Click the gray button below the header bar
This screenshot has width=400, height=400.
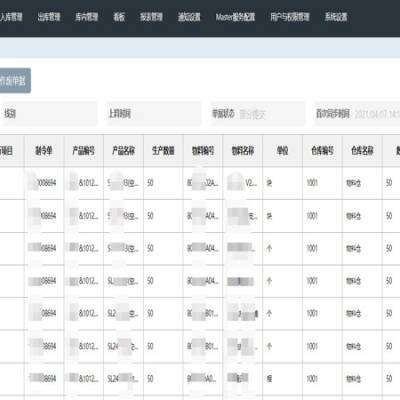(x=15, y=80)
